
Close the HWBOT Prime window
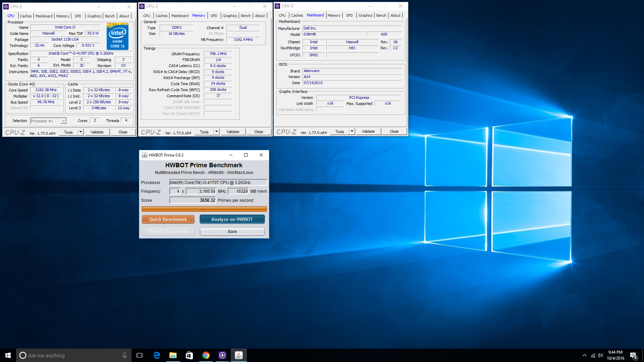[261, 155]
